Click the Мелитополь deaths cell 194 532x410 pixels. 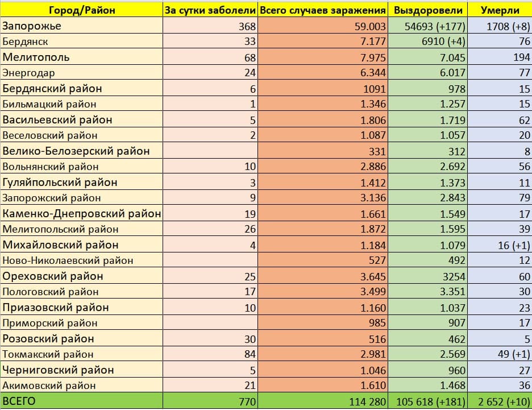(499, 57)
